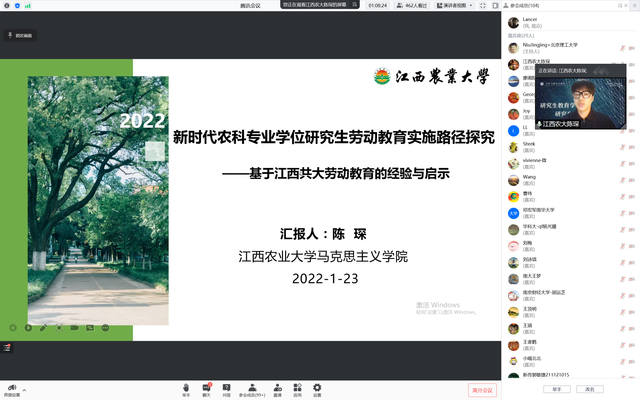
Task: Click the speaker video thumbnail
Action: pos(582,103)
